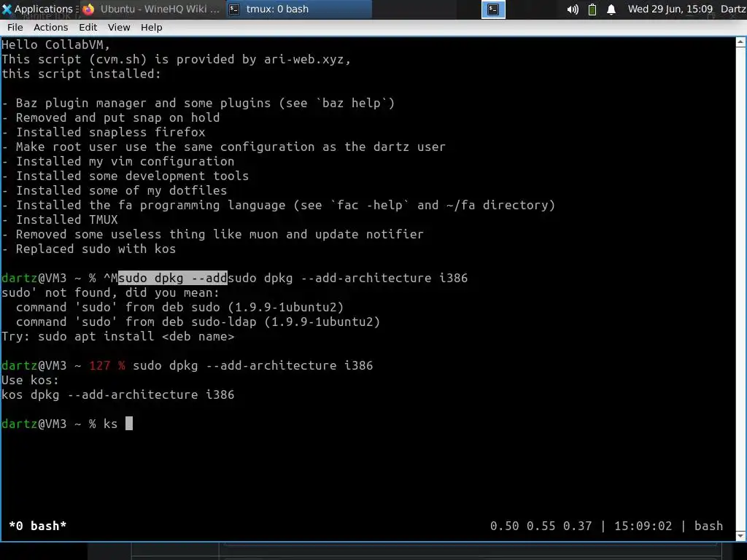Switch to the Ubuntu - WineHQ Wiki Firefox window
This screenshot has height=560, width=747.
[x=152, y=9]
